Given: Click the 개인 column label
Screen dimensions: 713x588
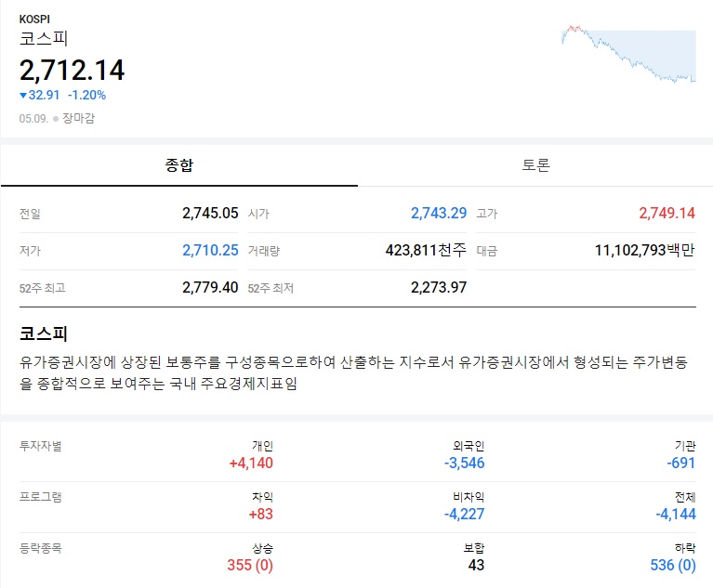Looking at the screenshot, I should 263,446.
